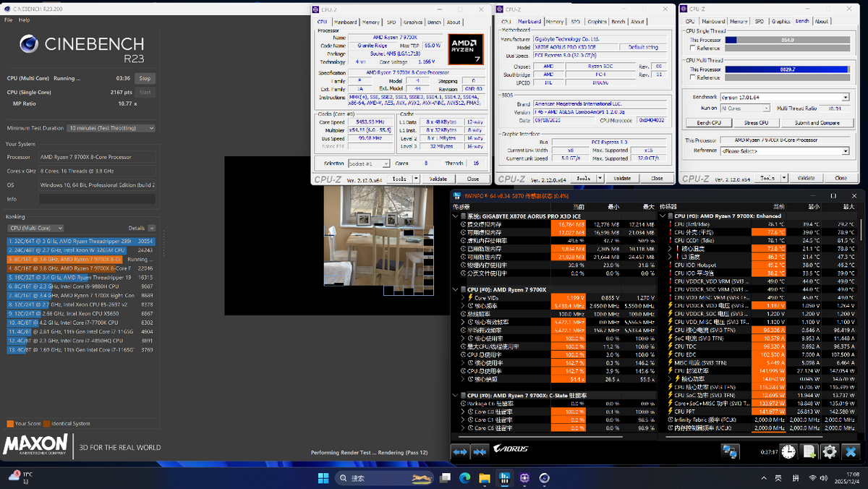This screenshot has height=489, width=868.
Task: Switch to Graphics tab in third CPU-Z window
Action: click(x=780, y=22)
